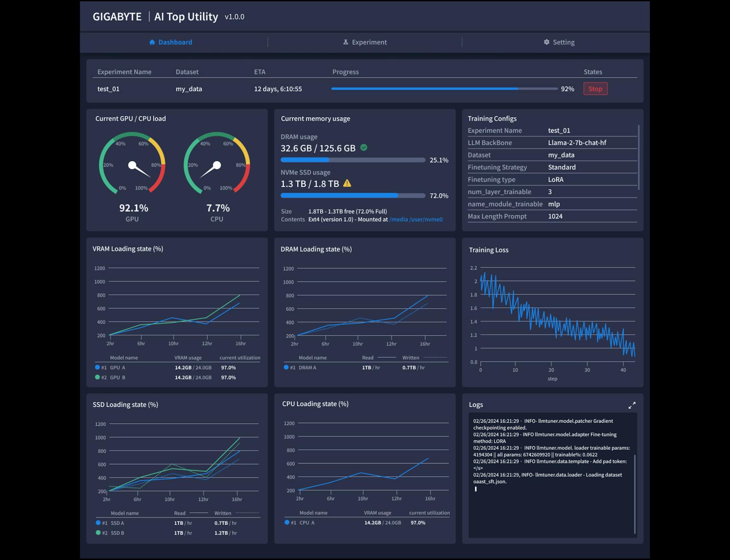This screenshot has height=560, width=730.
Task: Click the Dashboard home icon
Action: 152,42
